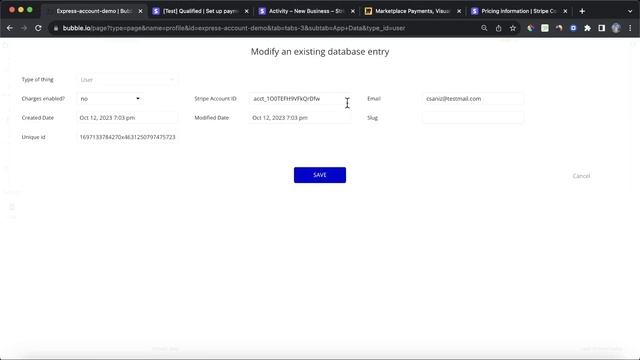This screenshot has height=360, width=640.
Task: Edit the Email field
Action: pyautogui.click(x=473, y=99)
